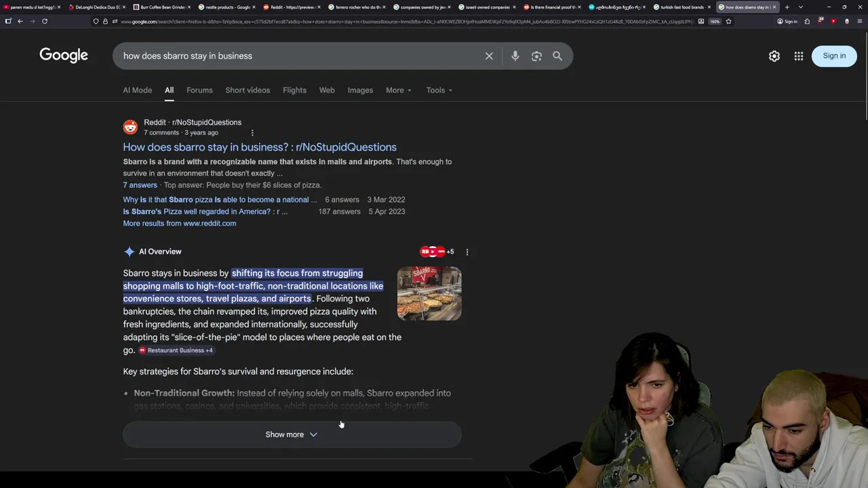Open options menu for Reddit result
868x488 pixels.
252,133
